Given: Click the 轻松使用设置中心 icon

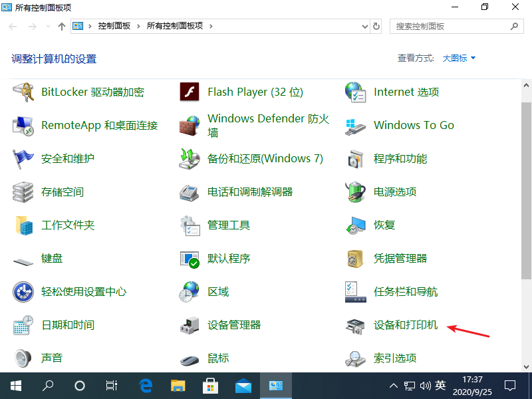Looking at the screenshot, I should click(23, 292).
